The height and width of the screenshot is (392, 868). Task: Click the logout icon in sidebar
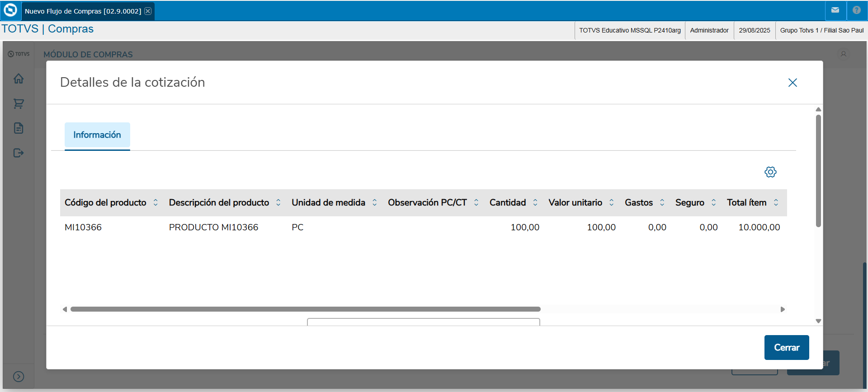19,153
